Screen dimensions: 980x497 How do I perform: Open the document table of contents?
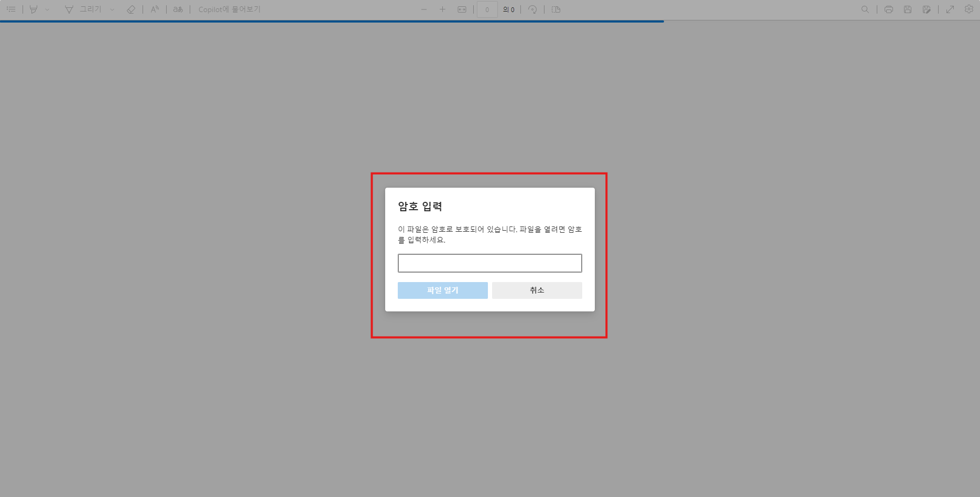coord(11,9)
